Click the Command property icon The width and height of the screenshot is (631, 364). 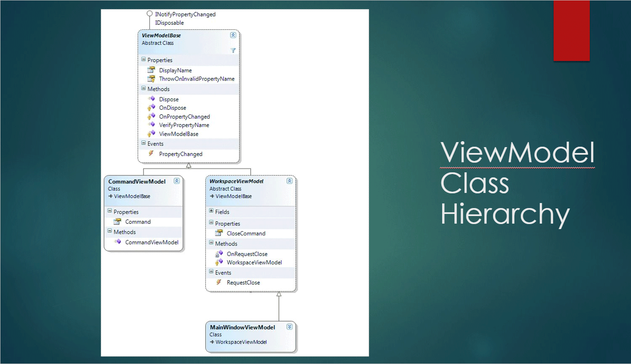coord(117,222)
